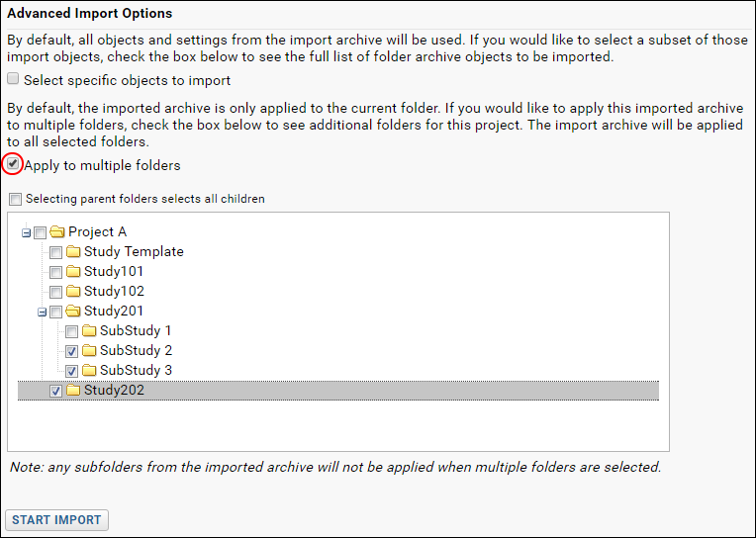
Task: Click the Project A folder icon
Action: 56,232
